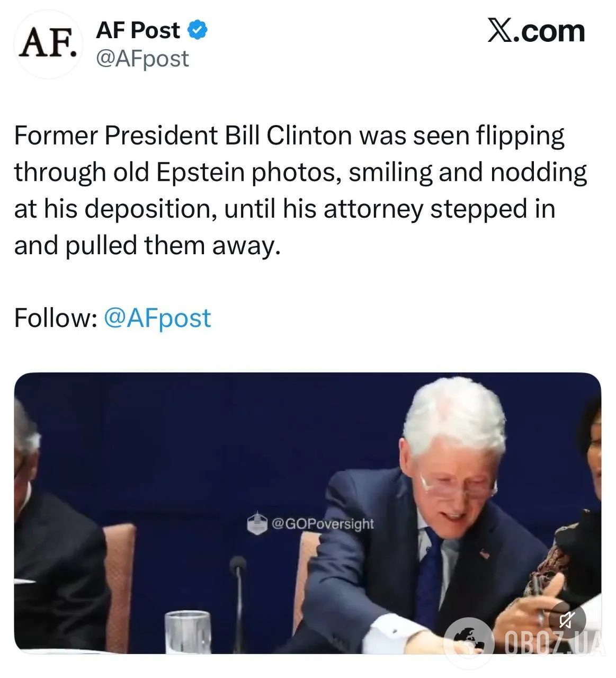Click the X logo in X.com
This screenshot has width=616, height=678.
coord(501,31)
